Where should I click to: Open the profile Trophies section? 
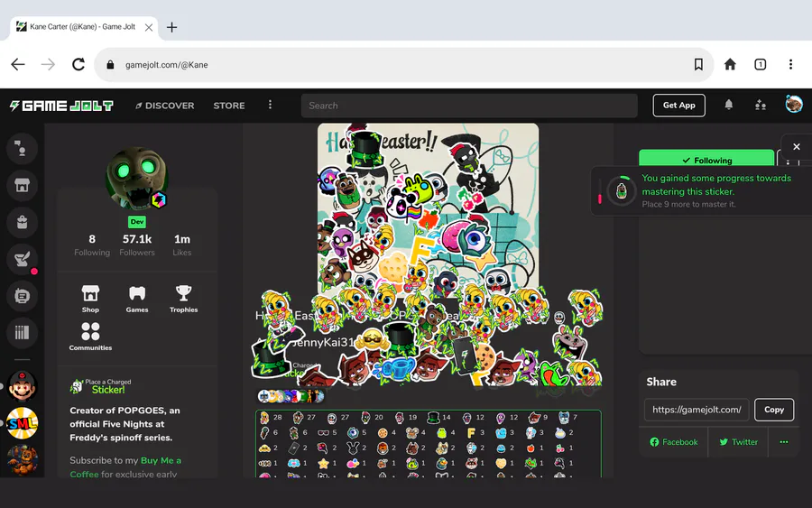point(183,299)
